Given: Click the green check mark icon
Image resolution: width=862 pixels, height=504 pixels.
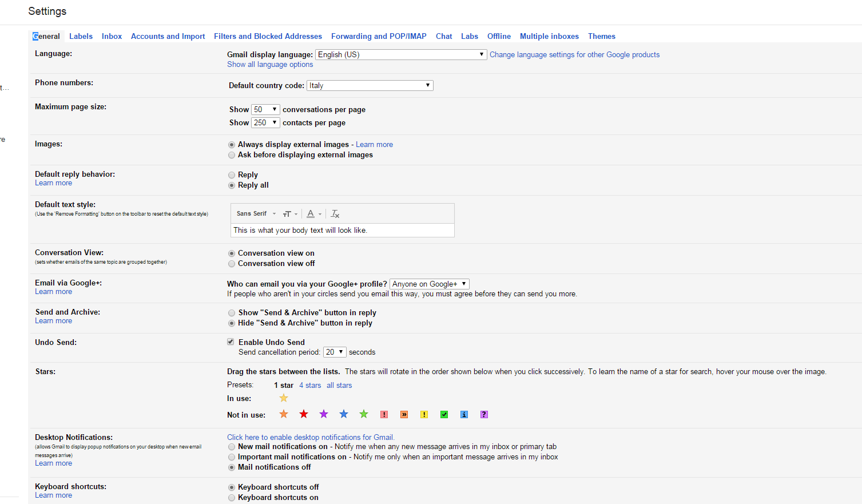Looking at the screenshot, I should tap(444, 415).
